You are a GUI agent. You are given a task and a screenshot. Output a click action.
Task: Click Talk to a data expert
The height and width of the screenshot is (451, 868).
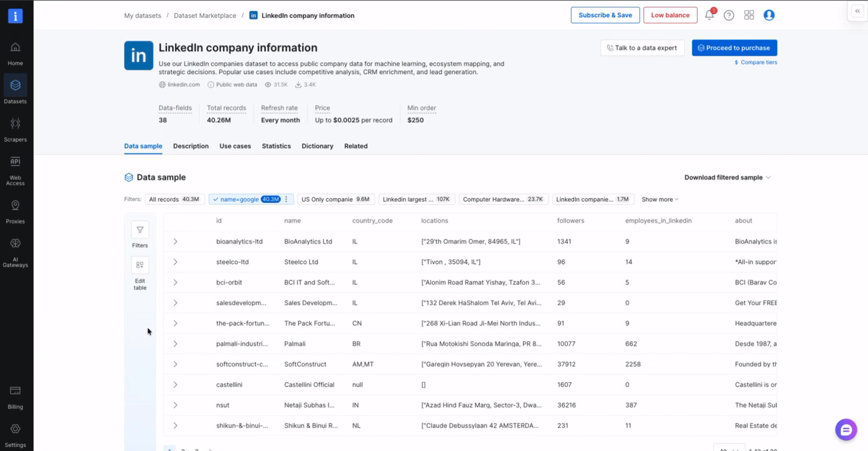coord(642,48)
